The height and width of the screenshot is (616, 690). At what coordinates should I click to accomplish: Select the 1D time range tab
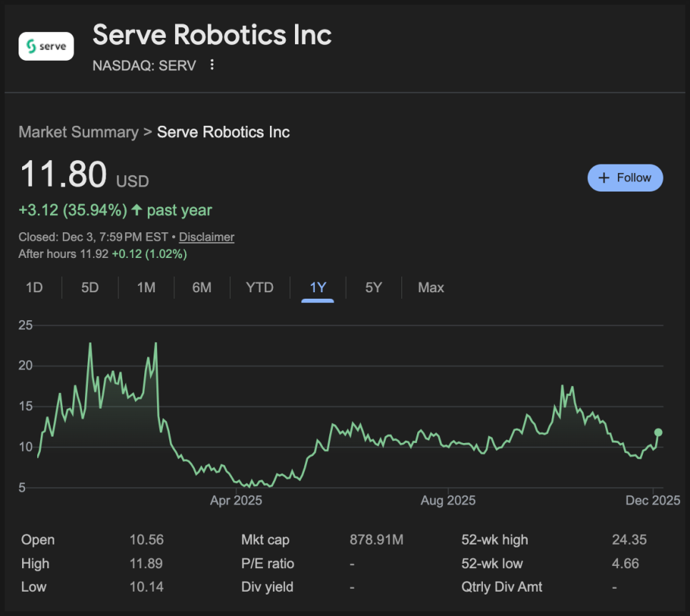[34, 287]
